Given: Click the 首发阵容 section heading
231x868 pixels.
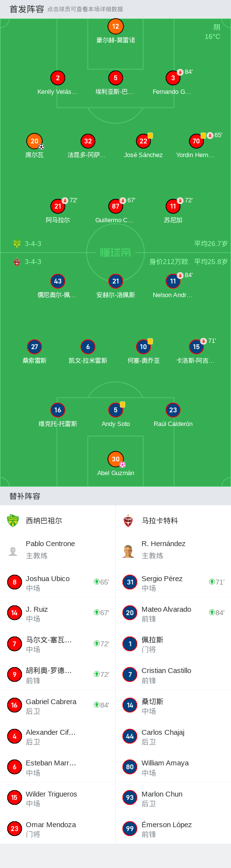Looking at the screenshot, I should click(x=27, y=9).
